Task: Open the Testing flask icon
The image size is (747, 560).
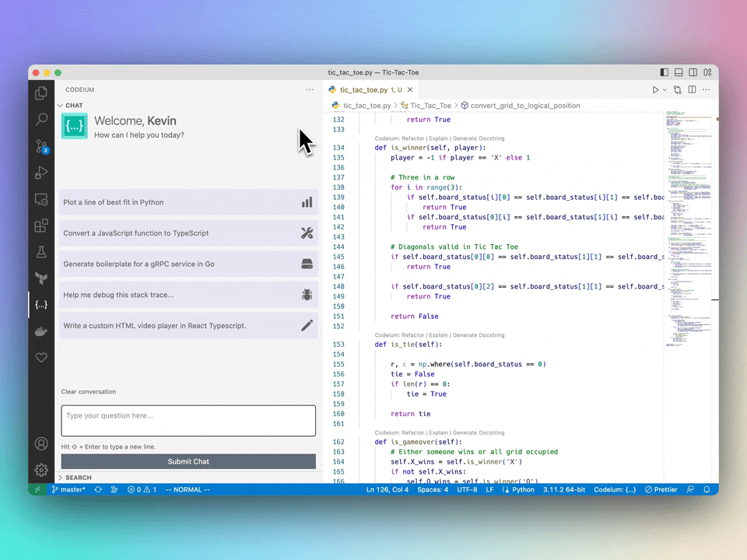Action: (x=41, y=252)
